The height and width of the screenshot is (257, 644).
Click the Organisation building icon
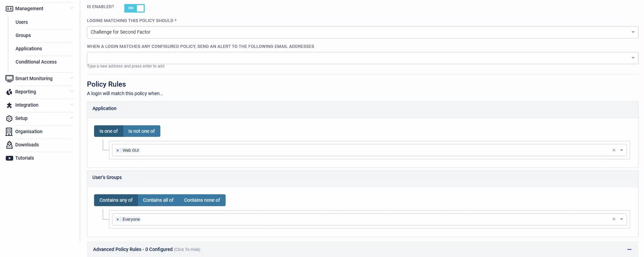[x=9, y=132]
